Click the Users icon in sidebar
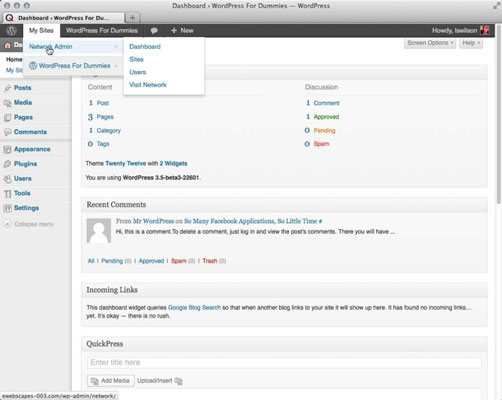Image resolution: width=502 pixels, height=400 pixels. pos(7,179)
